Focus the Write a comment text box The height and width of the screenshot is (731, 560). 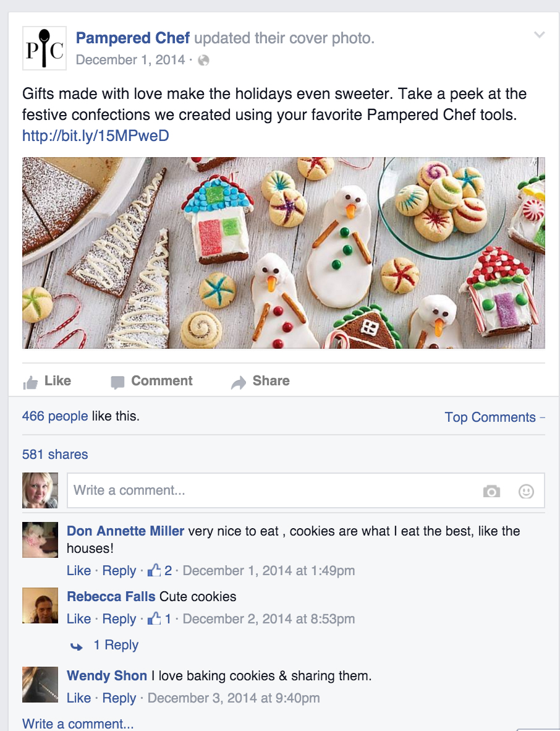[x=272, y=490]
